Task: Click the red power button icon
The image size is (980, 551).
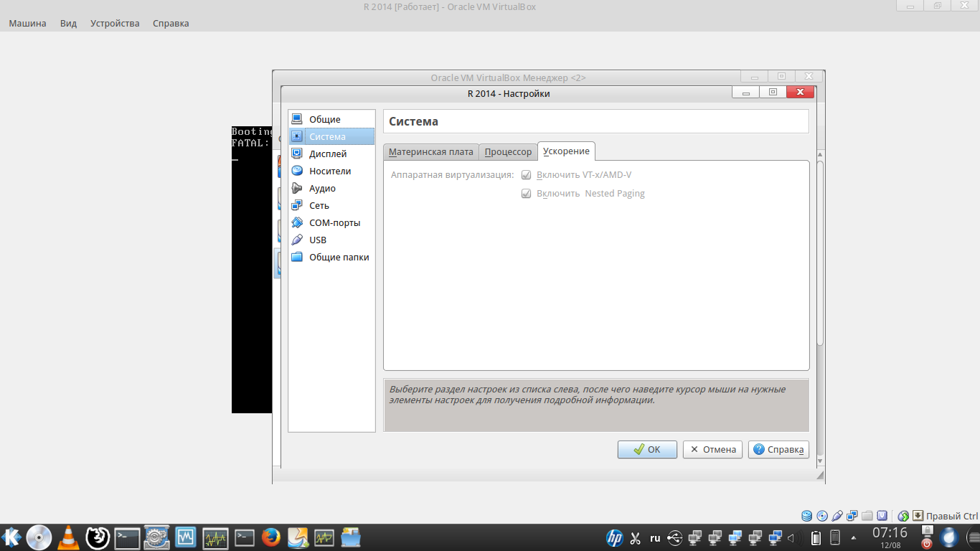Action: click(927, 543)
